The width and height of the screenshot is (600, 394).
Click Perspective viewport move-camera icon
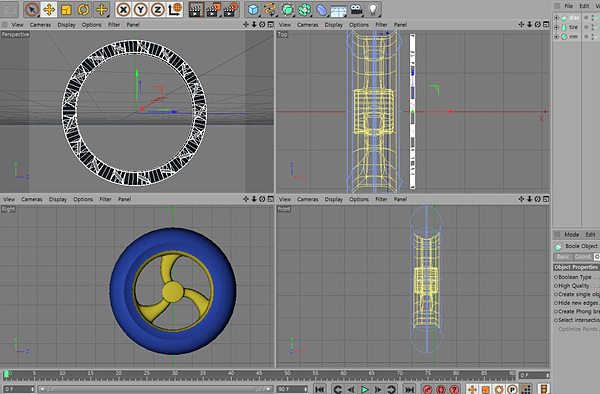coord(246,24)
